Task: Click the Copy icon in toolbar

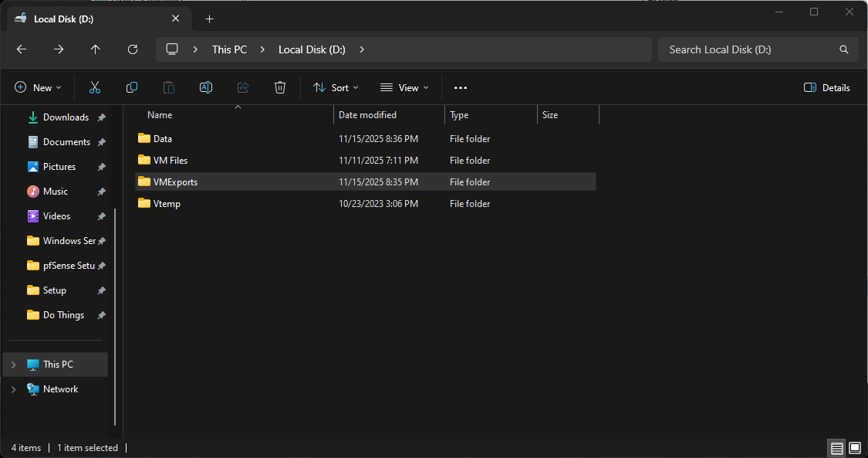Action: click(132, 88)
